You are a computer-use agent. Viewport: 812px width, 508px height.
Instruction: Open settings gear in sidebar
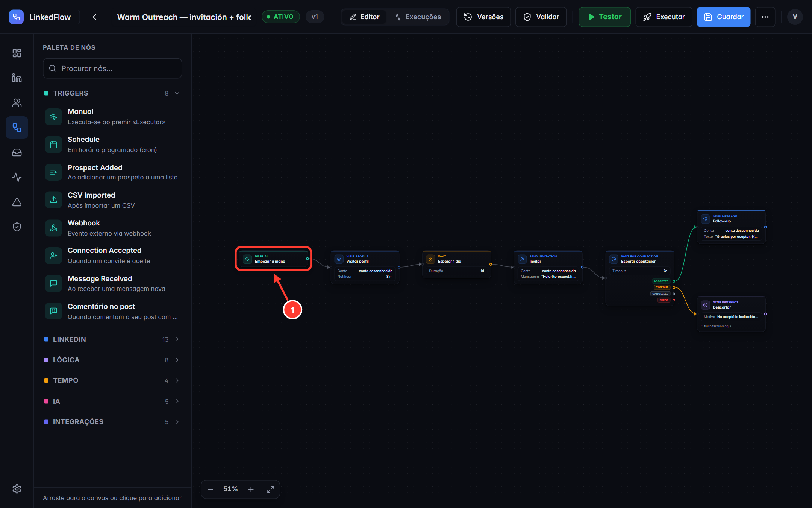click(17, 489)
